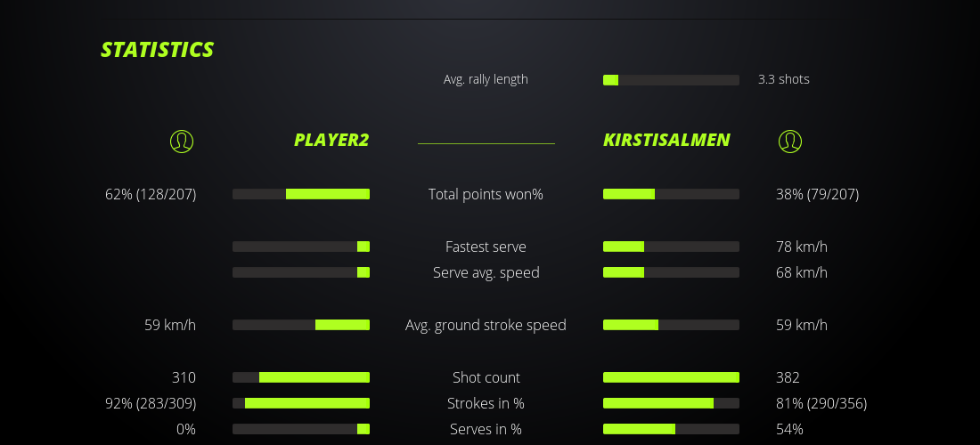
Task: Click the 81% (290/356) value
Action: [821, 403]
